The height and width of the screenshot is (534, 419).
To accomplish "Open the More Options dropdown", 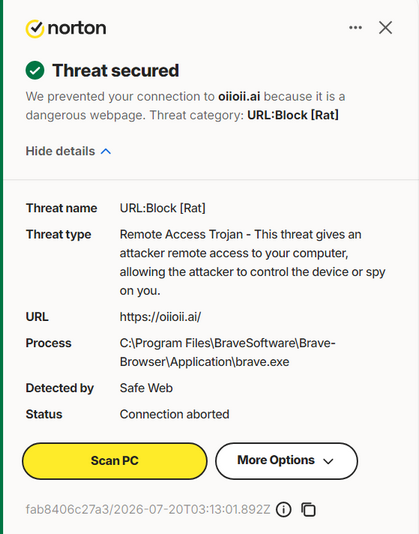I will (286, 461).
